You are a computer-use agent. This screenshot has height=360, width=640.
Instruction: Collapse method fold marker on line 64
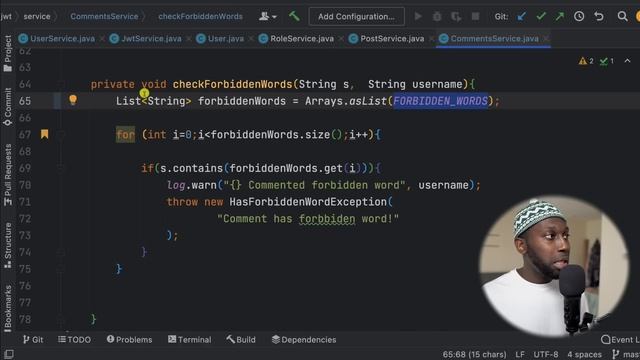60,84
